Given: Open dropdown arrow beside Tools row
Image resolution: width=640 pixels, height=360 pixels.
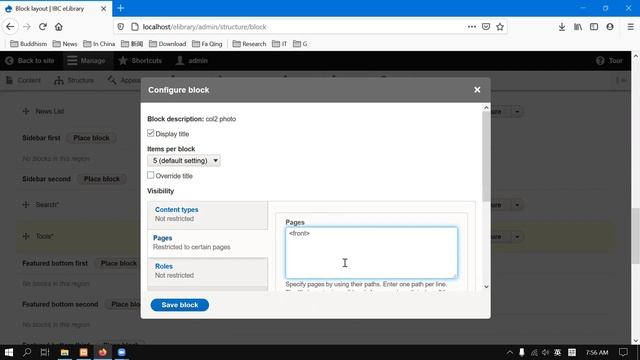Looking at the screenshot, I should 517,236.
